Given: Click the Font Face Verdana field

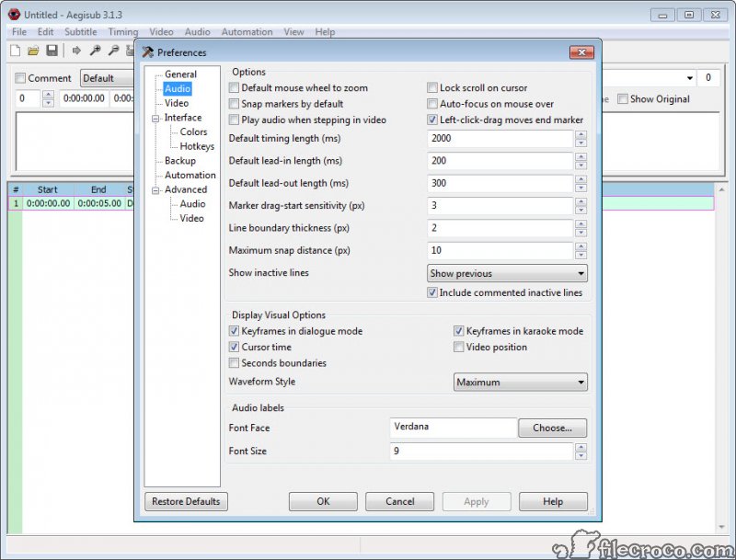Looking at the screenshot, I should [454, 428].
